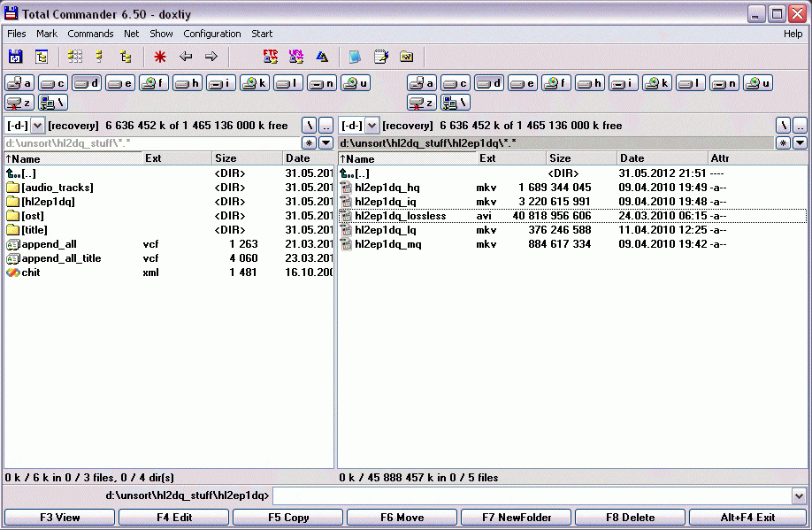Click the parent [..] entry in left panel
The height and width of the screenshot is (530, 812).
pos(168,173)
